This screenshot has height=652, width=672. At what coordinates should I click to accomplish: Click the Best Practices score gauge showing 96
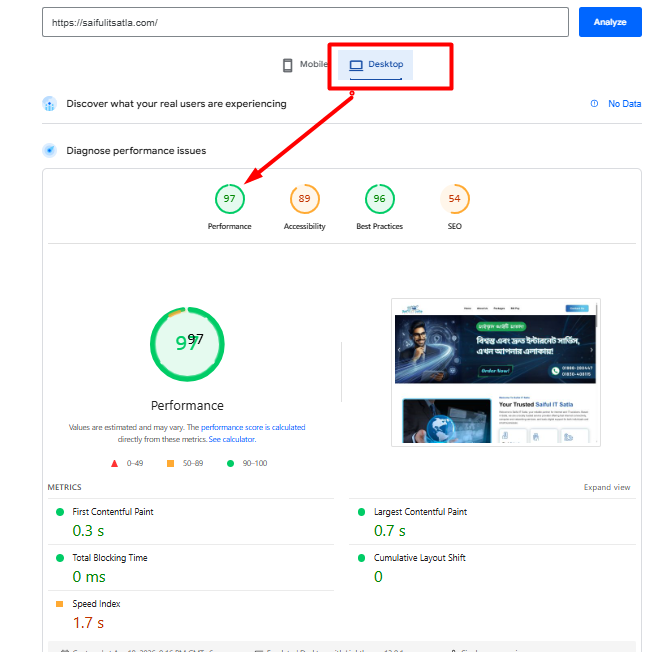click(379, 199)
